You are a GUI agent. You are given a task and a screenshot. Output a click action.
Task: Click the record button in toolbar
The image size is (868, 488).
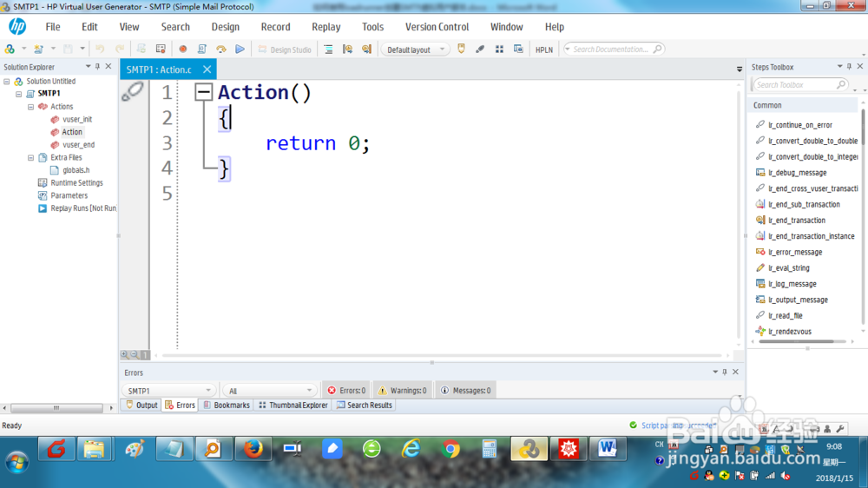pos(182,49)
